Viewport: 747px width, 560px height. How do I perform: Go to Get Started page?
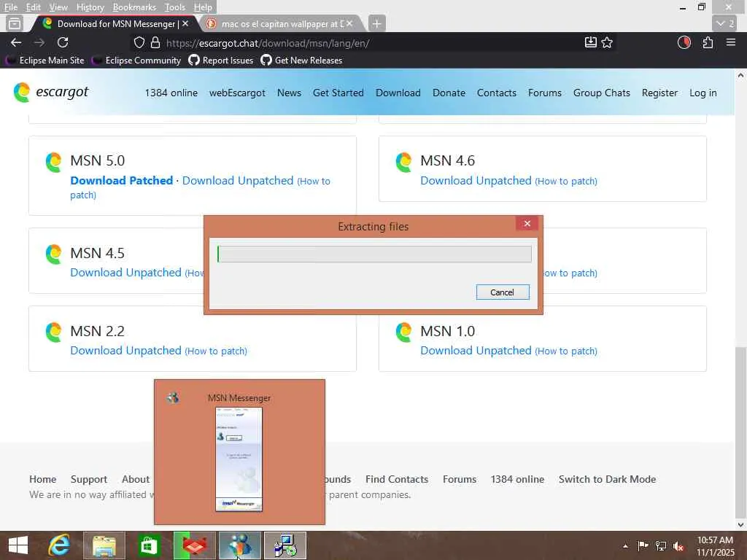click(338, 93)
